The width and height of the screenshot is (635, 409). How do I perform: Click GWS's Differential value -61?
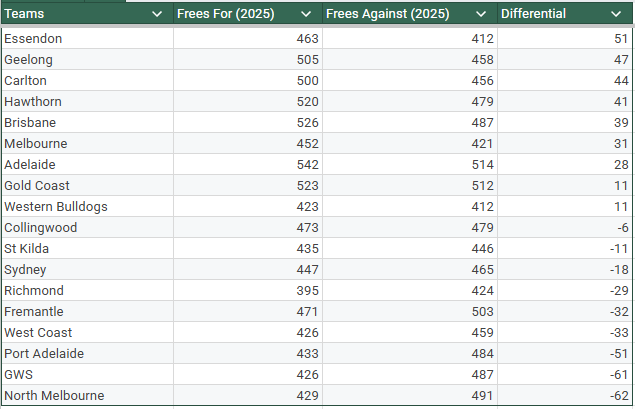click(619, 375)
